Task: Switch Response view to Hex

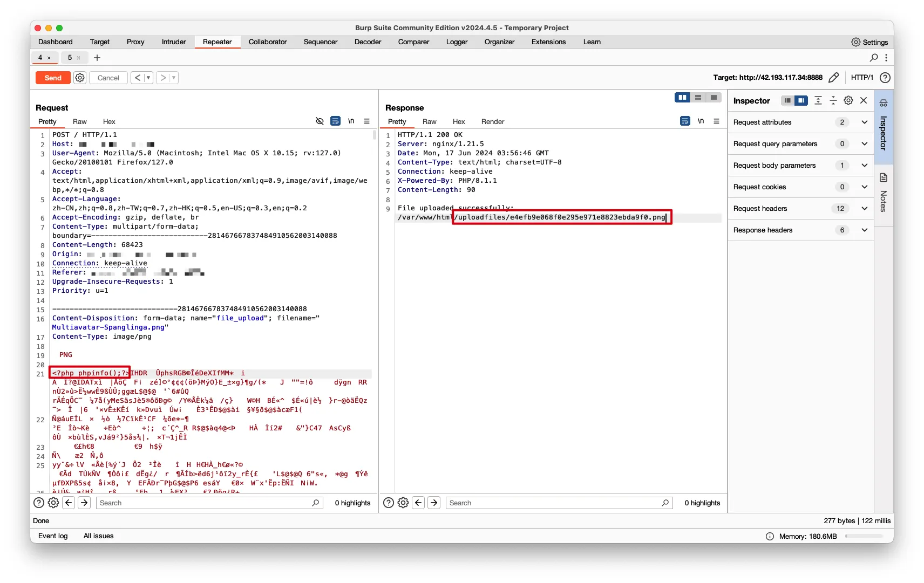Action: click(459, 122)
